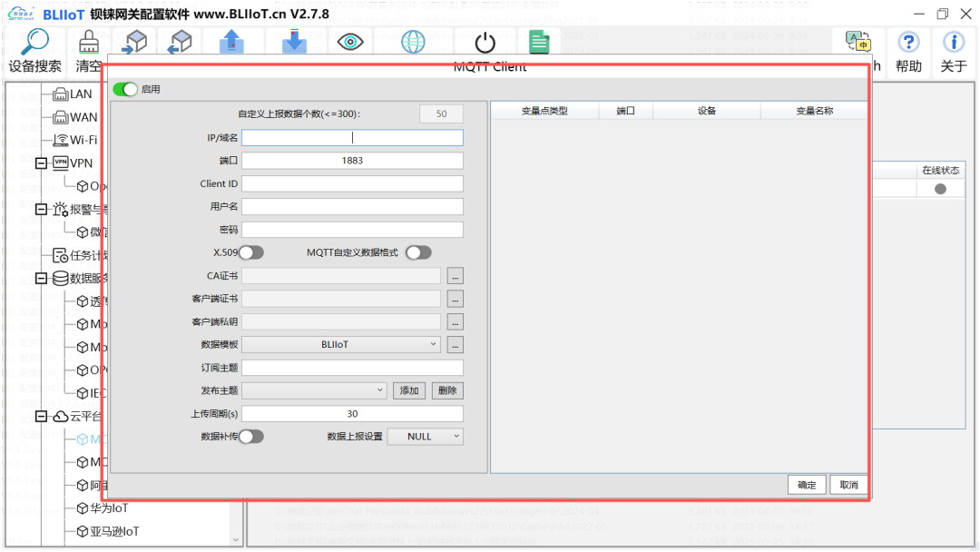Select the 数据服务 database icon

click(61, 278)
